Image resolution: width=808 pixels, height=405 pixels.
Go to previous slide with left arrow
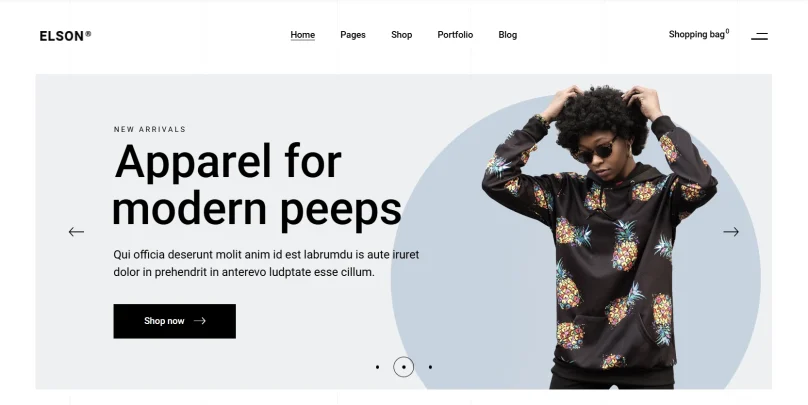(76, 232)
